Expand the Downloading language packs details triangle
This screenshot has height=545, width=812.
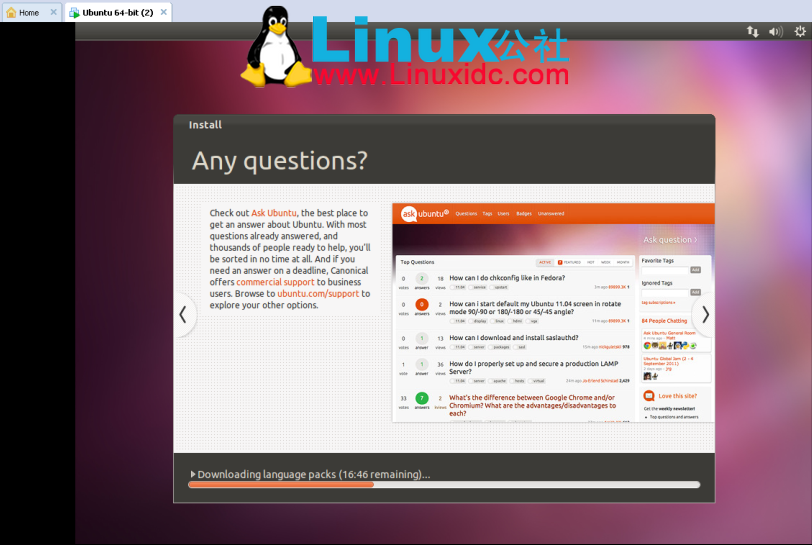[x=193, y=474]
